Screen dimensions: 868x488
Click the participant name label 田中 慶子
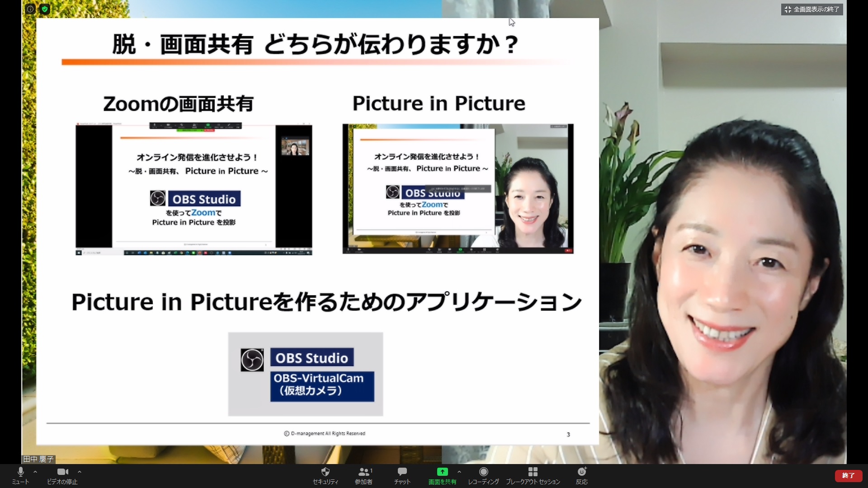[38, 459]
